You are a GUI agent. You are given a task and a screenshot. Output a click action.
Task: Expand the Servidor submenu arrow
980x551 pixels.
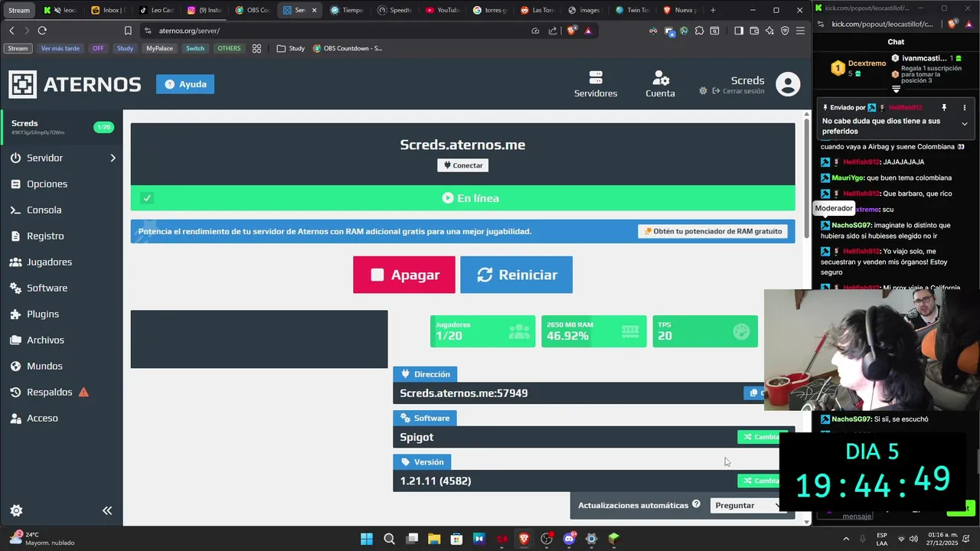click(113, 158)
